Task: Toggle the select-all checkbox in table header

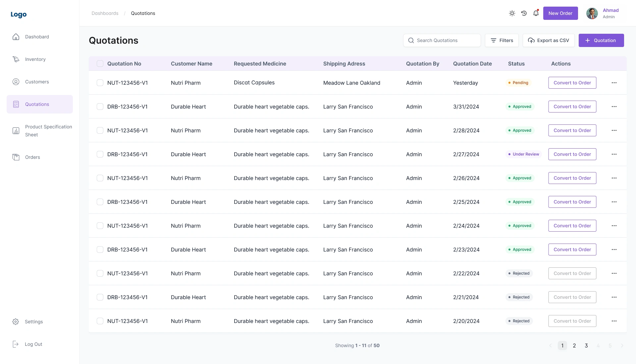Action: tap(100, 64)
